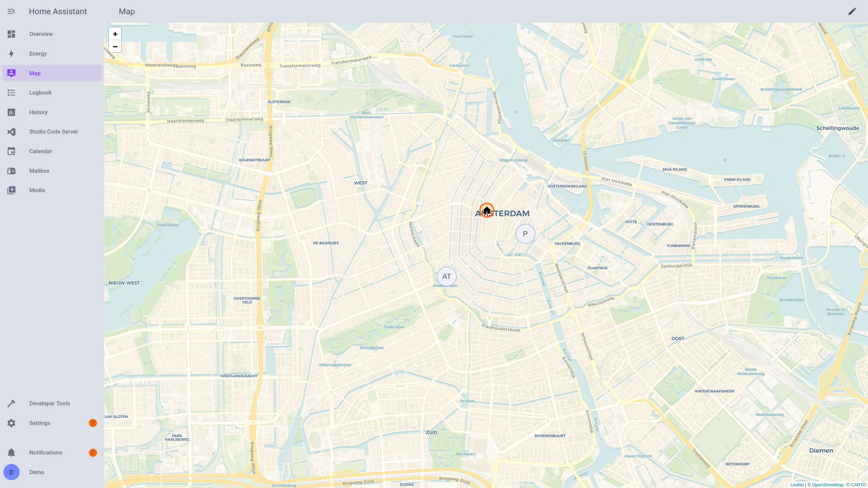The image size is (868, 488).
Task: Open Settings with 7 pending updates
Action: pyautogui.click(x=52, y=423)
